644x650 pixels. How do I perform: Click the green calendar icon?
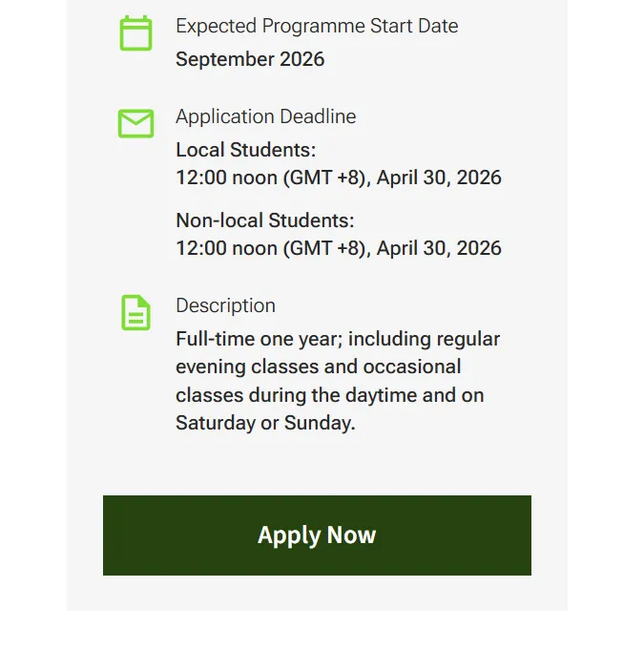pos(136,33)
